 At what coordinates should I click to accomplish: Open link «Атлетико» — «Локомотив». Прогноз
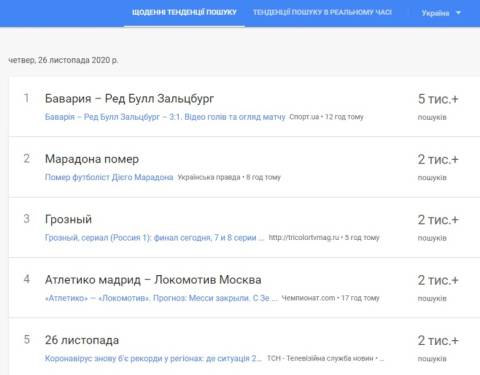161,298
